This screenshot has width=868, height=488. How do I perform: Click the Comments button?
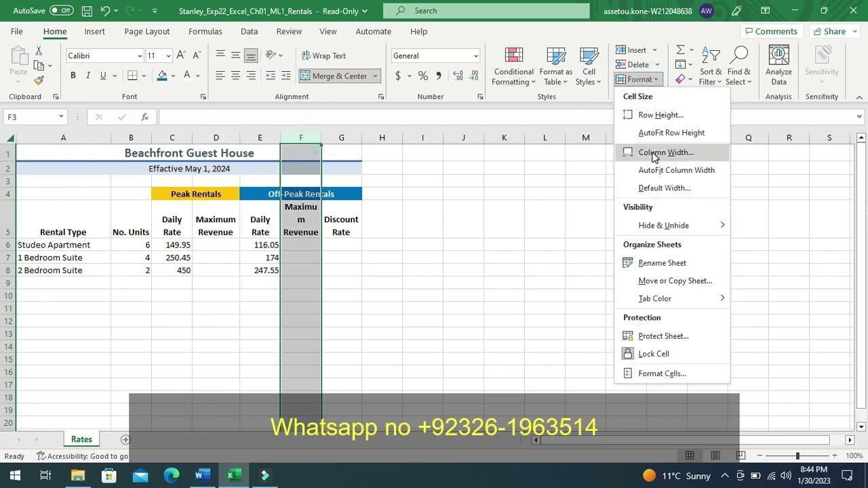(x=771, y=31)
